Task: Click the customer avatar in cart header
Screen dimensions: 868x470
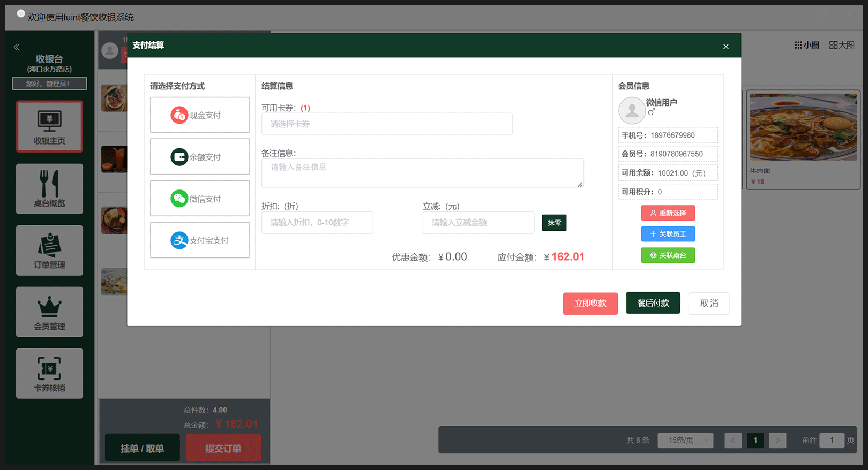Action: [x=110, y=51]
